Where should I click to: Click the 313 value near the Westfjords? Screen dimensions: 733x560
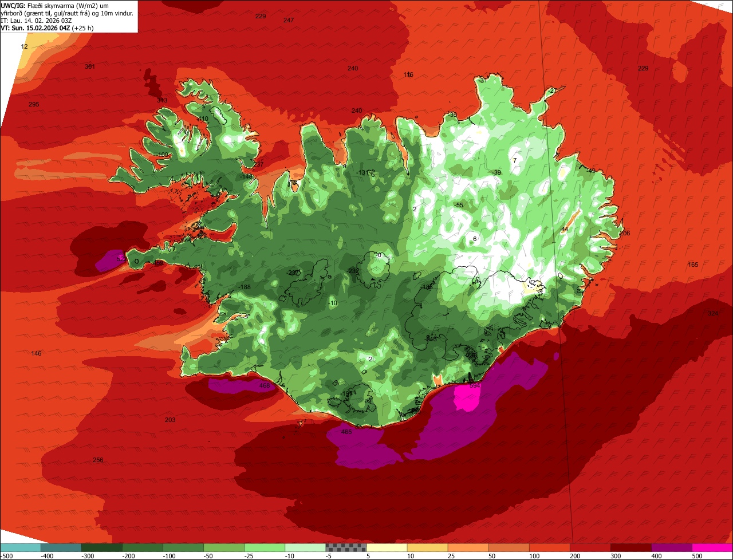[x=162, y=100]
